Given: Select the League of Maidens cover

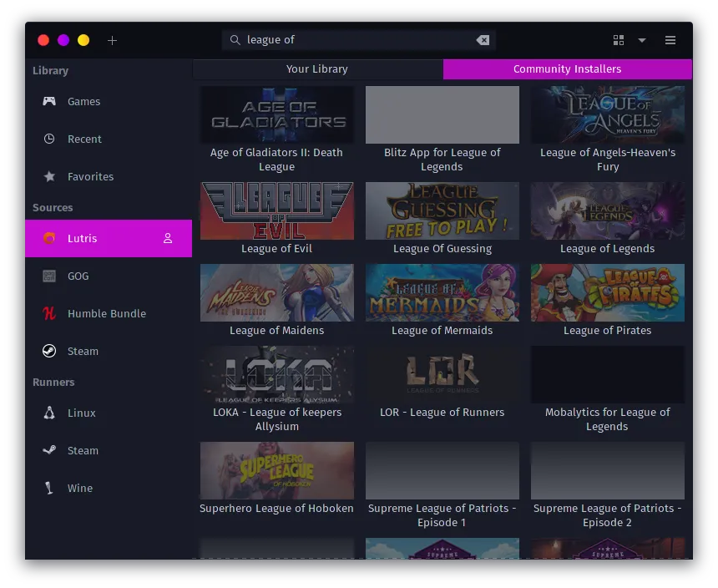Looking at the screenshot, I should point(277,292).
